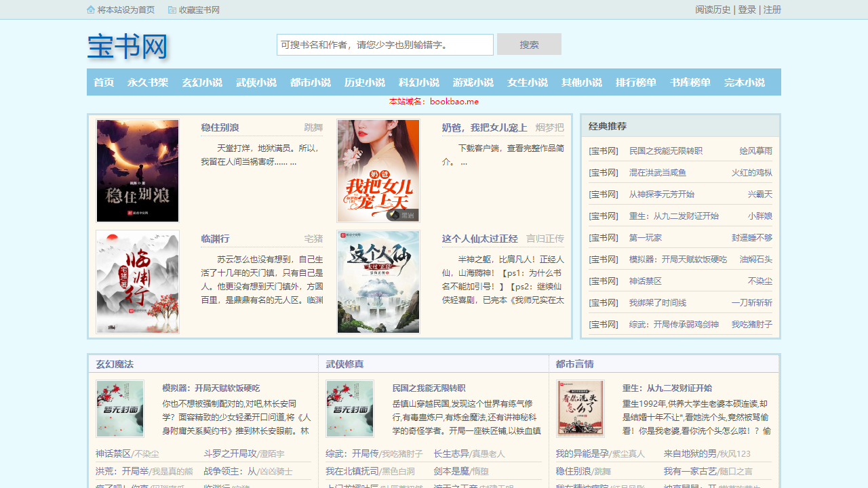
Task: Open the 临渊行 book cover
Action: pos(138,282)
